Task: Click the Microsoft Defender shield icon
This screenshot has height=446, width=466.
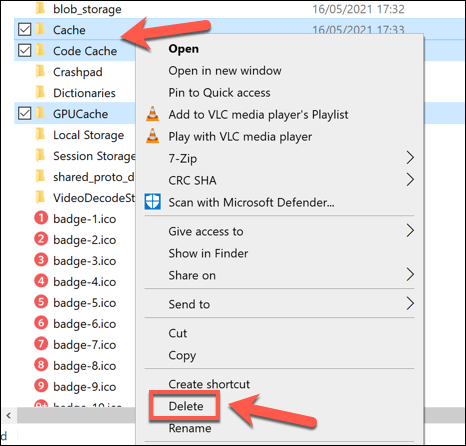Action: [153, 202]
